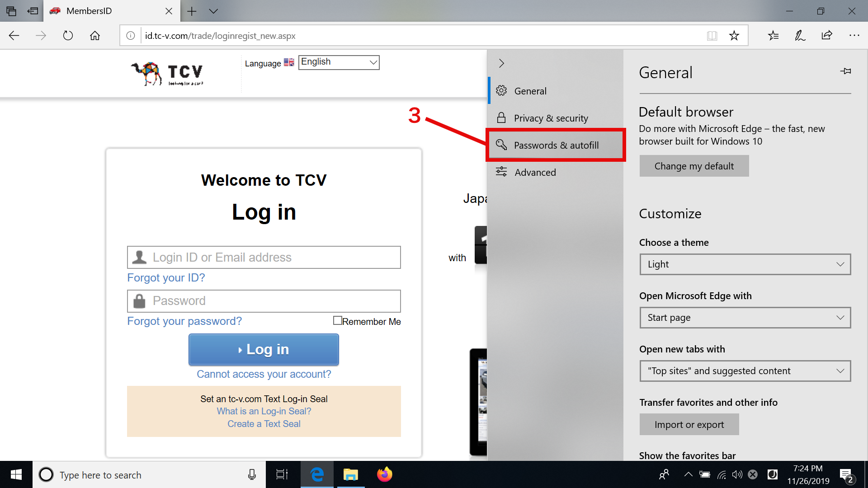Image resolution: width=868 pixels, height=488 pixels.
Task: Open the Reading view book icon
Action: click(x=712, y=36)
